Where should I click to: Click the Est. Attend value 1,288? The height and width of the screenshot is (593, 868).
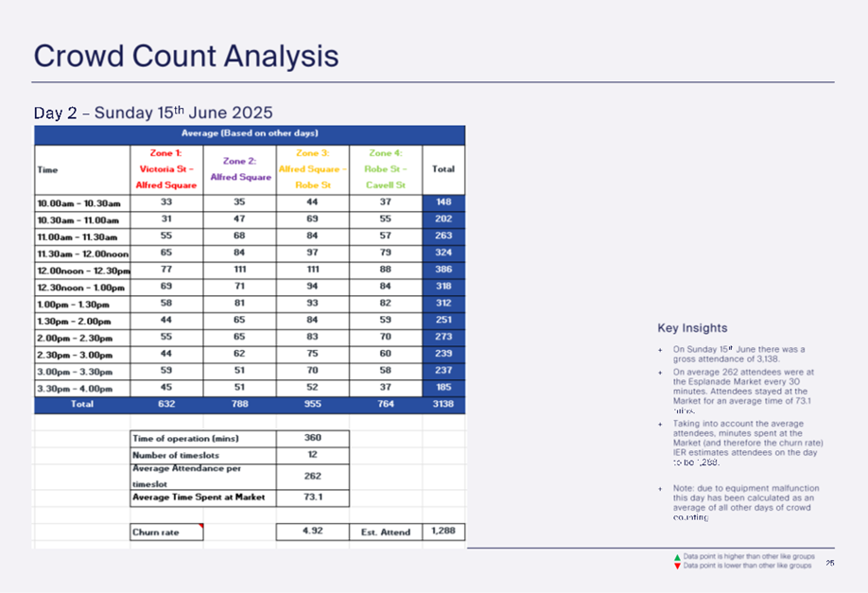tap(443, 532)
